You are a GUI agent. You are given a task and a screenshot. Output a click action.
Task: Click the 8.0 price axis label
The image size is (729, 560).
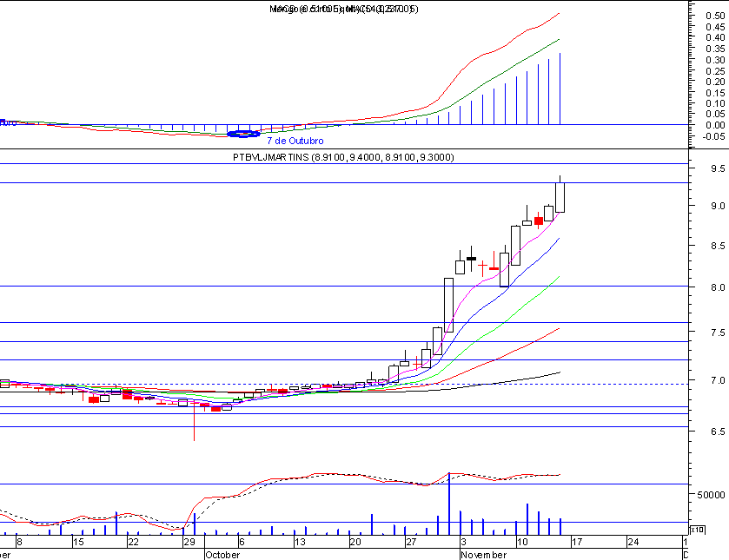718,287
